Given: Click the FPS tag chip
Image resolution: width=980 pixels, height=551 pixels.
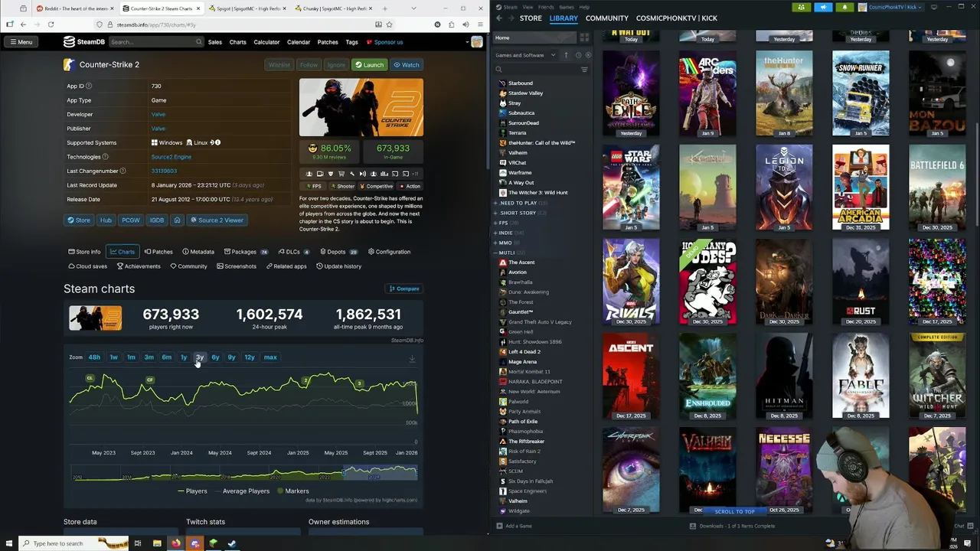Looking at the screenshot, I should (314, 186).
